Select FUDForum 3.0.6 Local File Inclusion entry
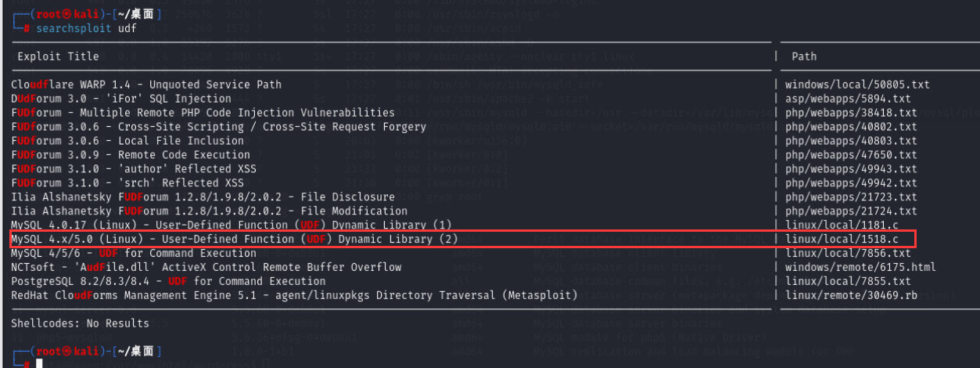 pos(127,141)
